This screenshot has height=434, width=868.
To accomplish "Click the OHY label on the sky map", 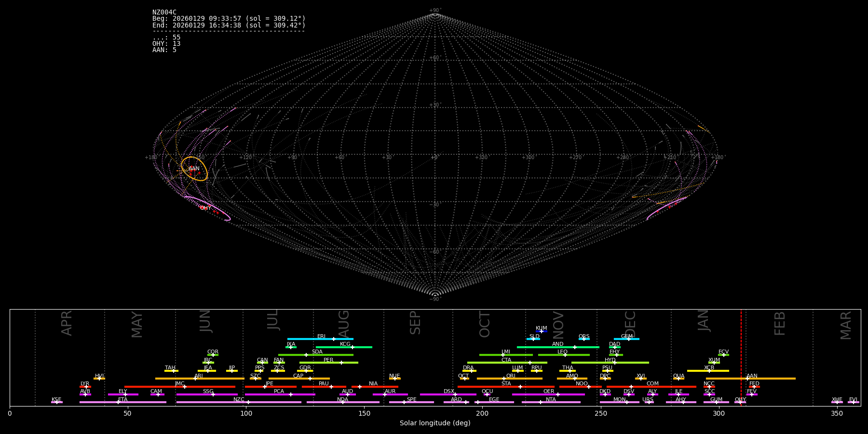I will pos(205,208).
